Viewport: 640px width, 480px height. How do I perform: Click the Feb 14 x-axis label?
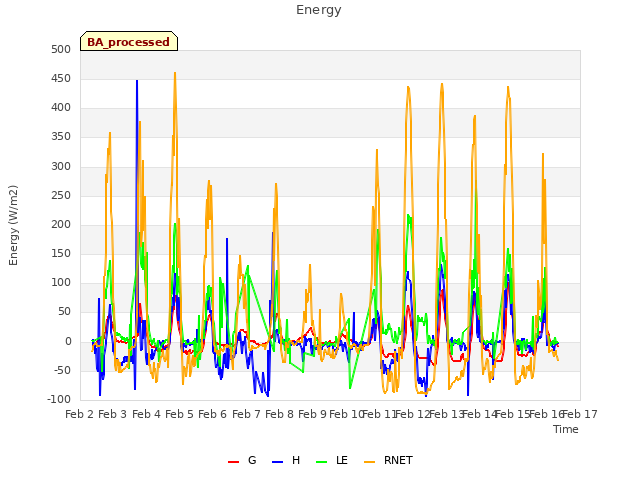click(x=480, y=414)
